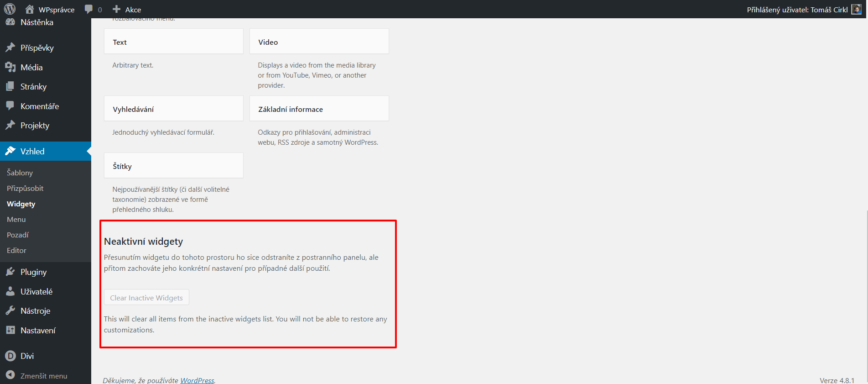Click the Divi D logo icon
Screen dimensions: 868x384
click(x=10, y=356)
